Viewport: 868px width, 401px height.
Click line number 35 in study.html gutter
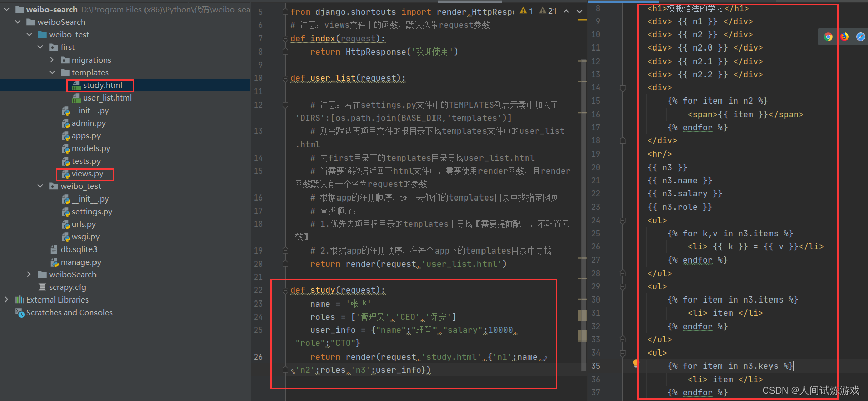[596, 366]
